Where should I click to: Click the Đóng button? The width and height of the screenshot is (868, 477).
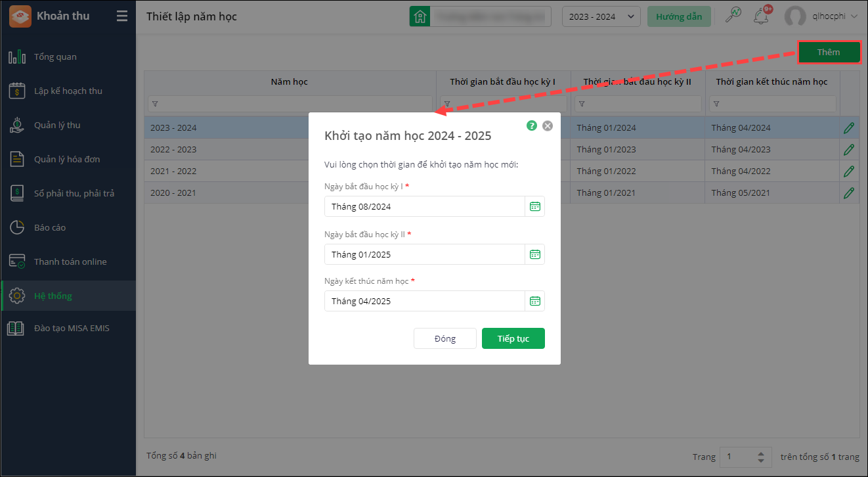pyautogui.click(x=445, y=338)
